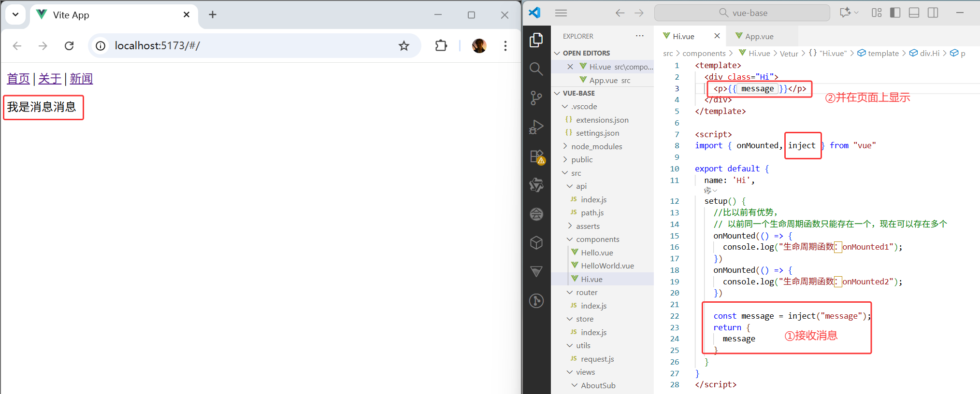Switch to the Hi.vue editor tab
980x394 pixels.
click(683, 36)
